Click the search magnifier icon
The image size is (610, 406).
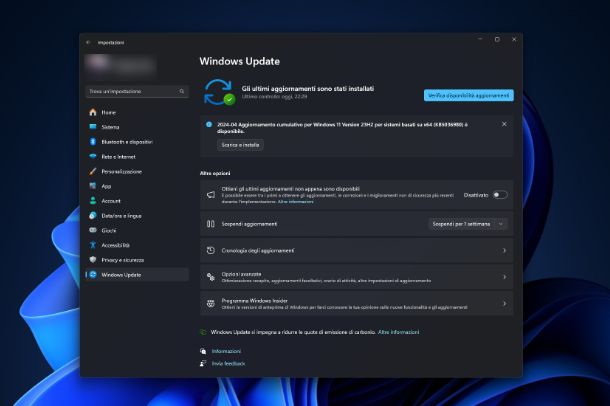point(182,91)
